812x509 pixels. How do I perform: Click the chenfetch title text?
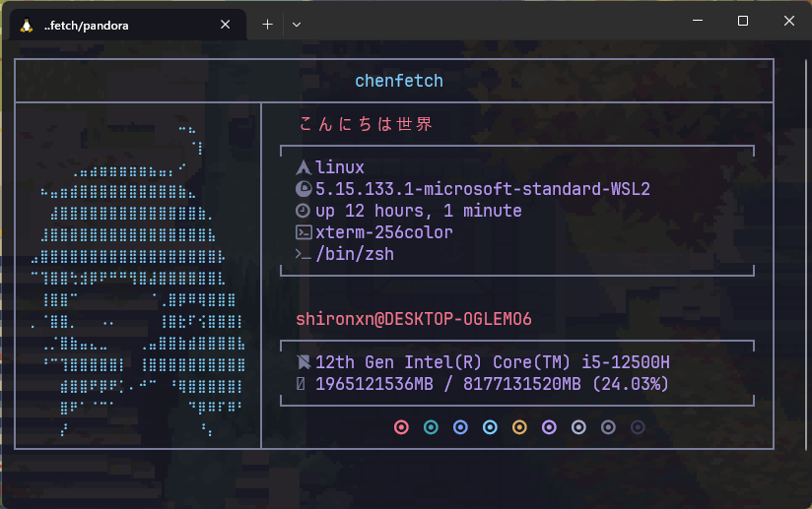(399, 81)
